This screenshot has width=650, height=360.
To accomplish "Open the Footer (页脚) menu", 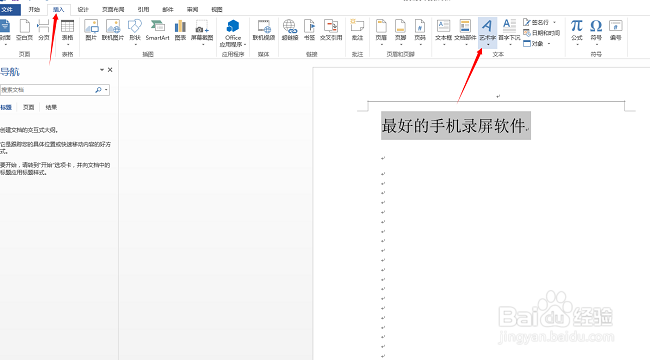I will [x=400, y=32].
